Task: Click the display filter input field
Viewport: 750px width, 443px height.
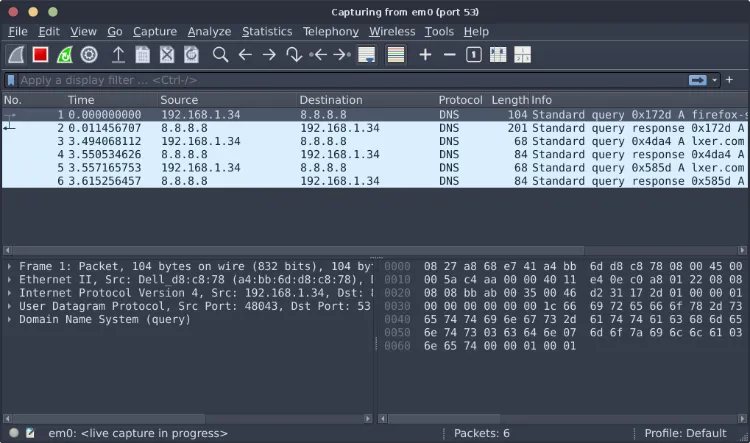Action: [352, 80]
